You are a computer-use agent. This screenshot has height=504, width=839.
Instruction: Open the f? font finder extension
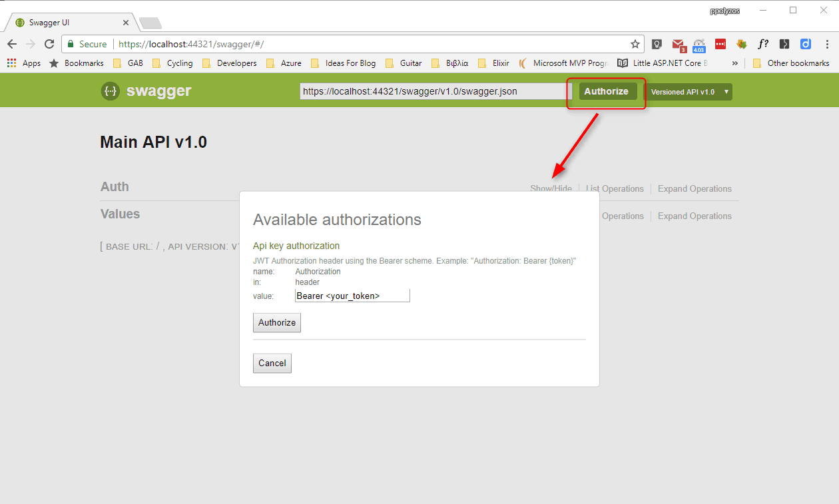(763, 43)
